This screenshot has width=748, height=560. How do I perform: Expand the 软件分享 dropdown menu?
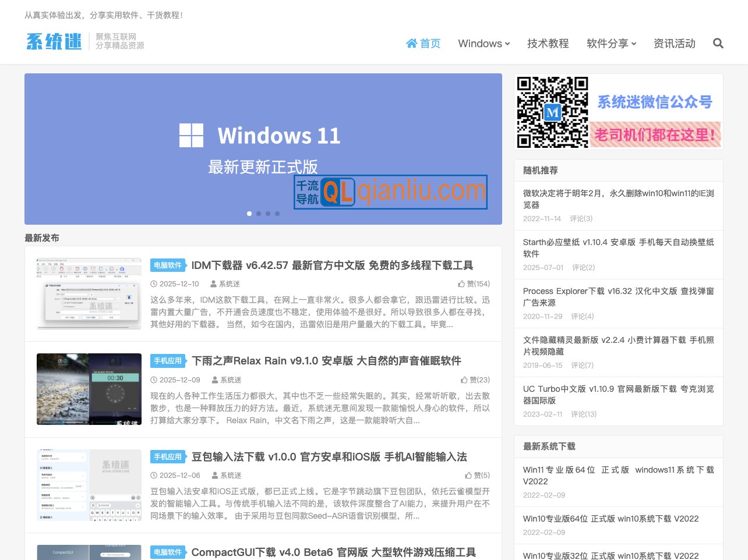tap(611, 44)
